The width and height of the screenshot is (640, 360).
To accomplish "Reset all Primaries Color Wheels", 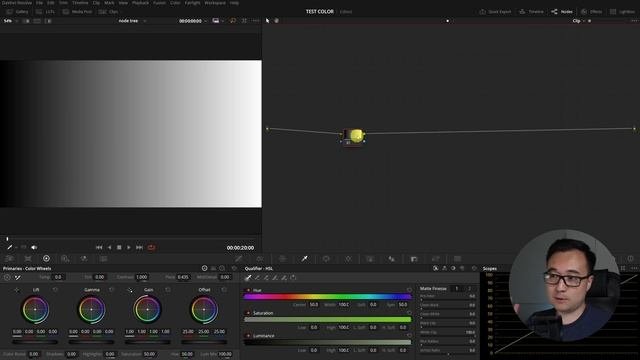I will click(234, 268).
